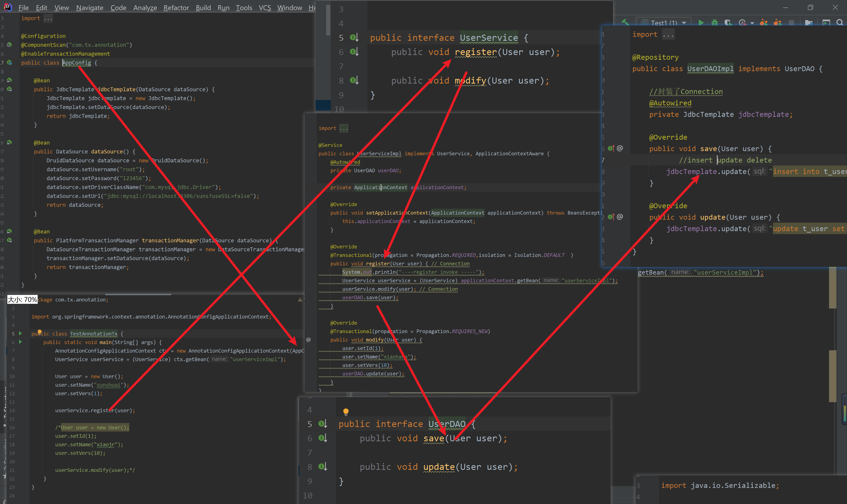Open the File menu
This screenshot has height=504, width=847.
coord(24,7)
